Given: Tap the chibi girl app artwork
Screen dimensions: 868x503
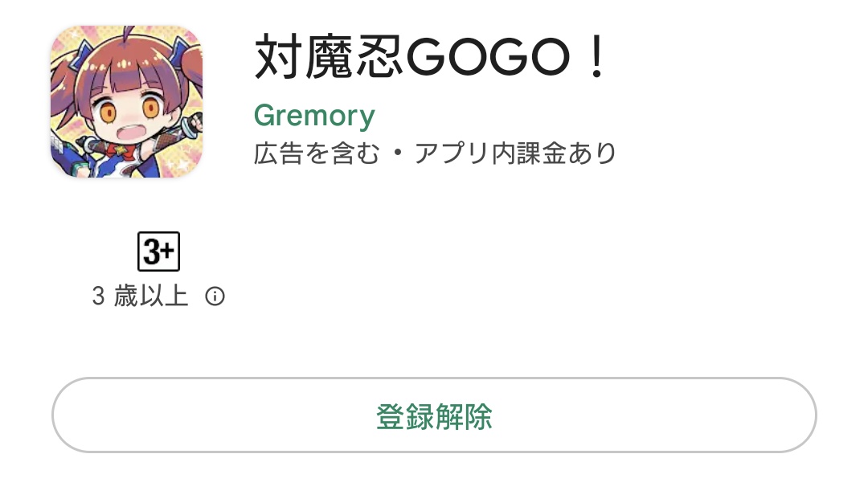Looking at the screenshot, I should 126,101.
